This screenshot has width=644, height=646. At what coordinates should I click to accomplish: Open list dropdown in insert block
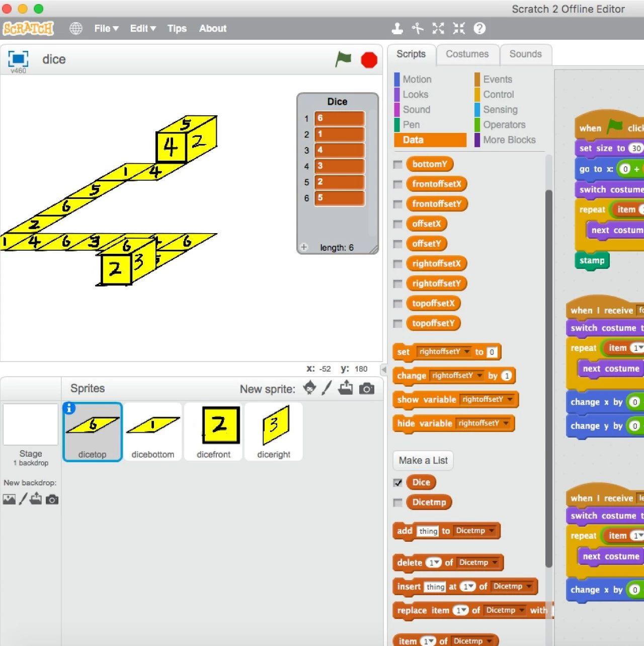pos(512,586)
